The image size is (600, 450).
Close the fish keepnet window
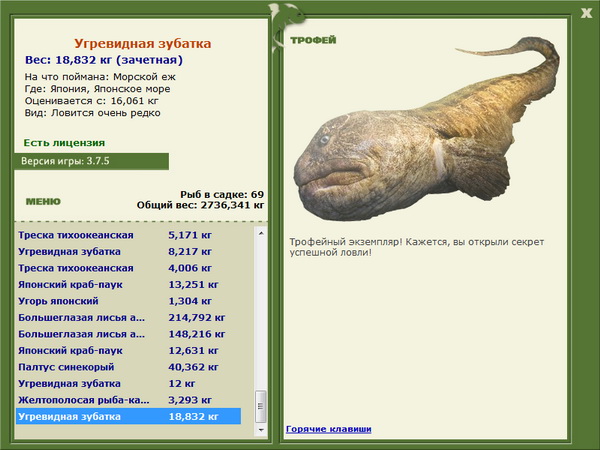[586, 13]
